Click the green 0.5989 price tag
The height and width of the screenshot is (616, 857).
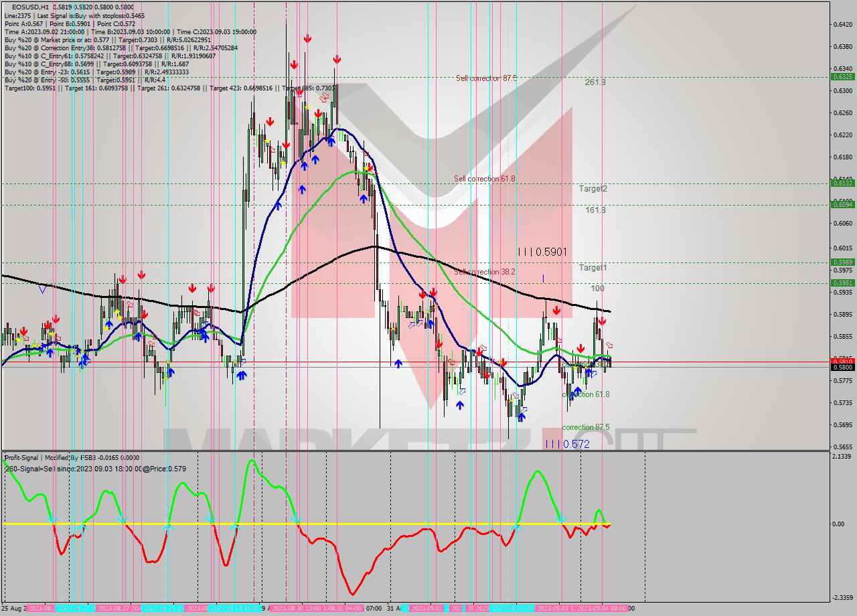pos(842,262)
